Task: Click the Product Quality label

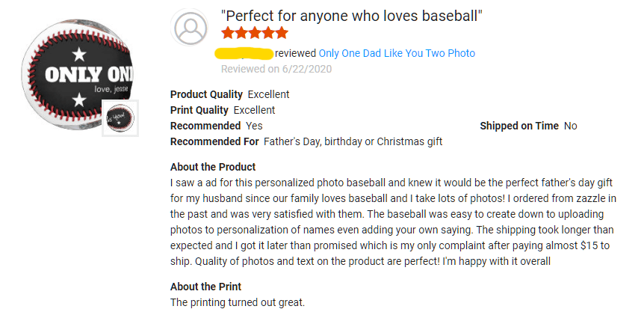Action: tap(206, 94)
